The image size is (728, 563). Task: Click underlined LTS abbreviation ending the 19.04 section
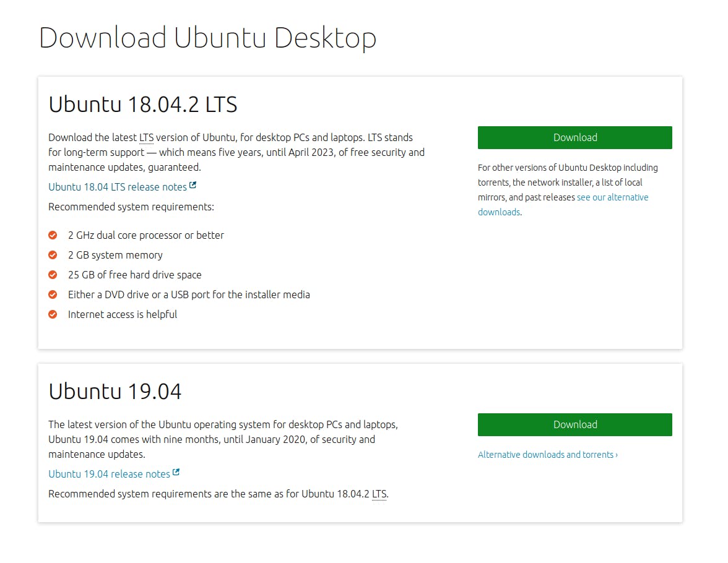tap(379, 494)
